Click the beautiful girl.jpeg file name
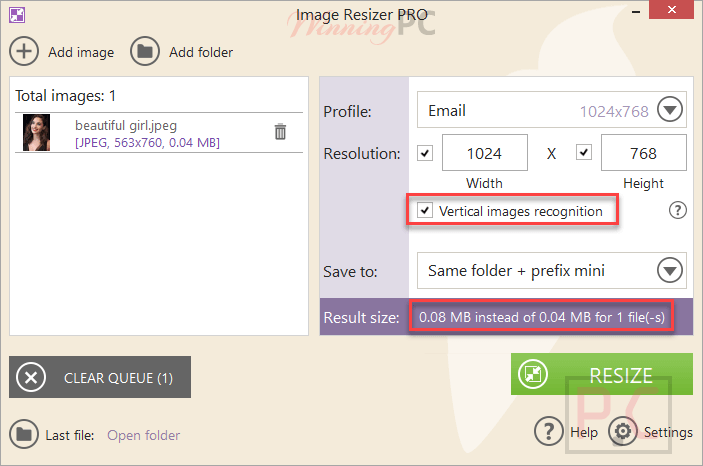Viewport: 703px width, 466px height. pos(126,126)
